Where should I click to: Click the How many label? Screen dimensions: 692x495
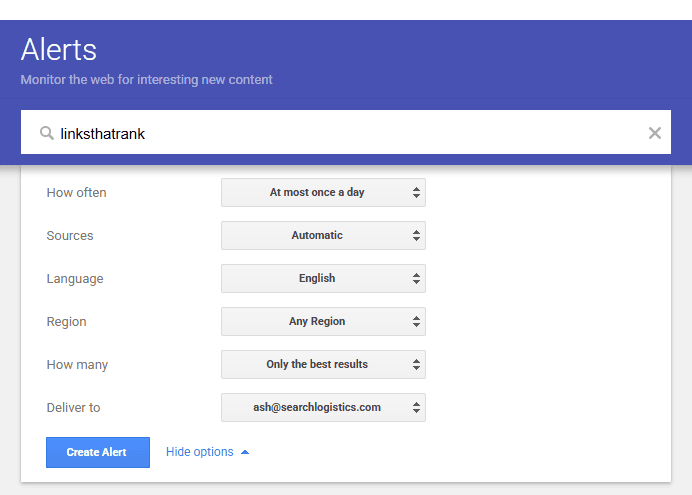77,365
